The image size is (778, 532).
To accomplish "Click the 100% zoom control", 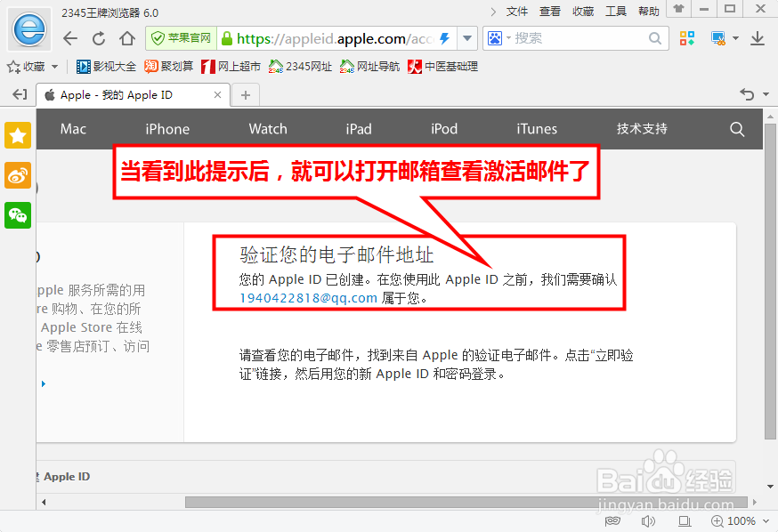I will click(x=733, y=521).
